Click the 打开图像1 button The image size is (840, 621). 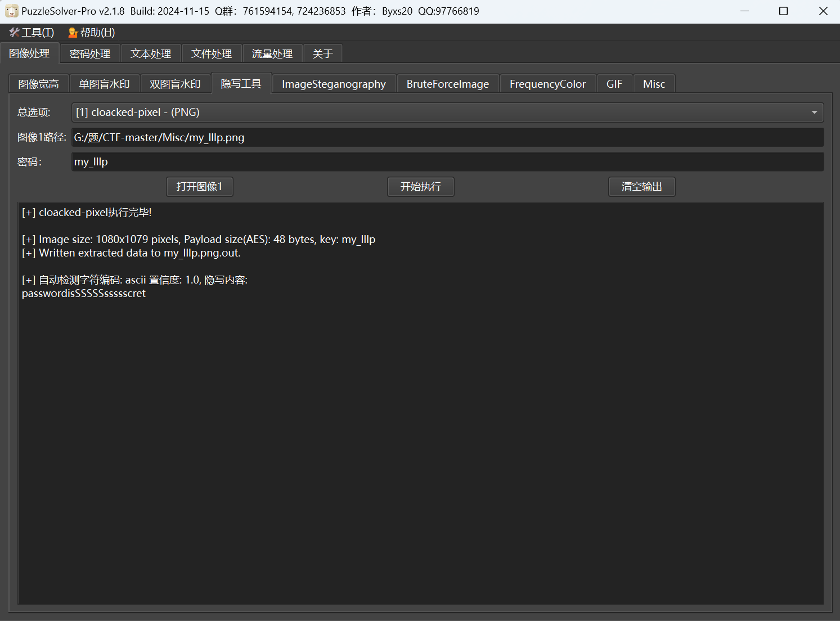point(200,187)
